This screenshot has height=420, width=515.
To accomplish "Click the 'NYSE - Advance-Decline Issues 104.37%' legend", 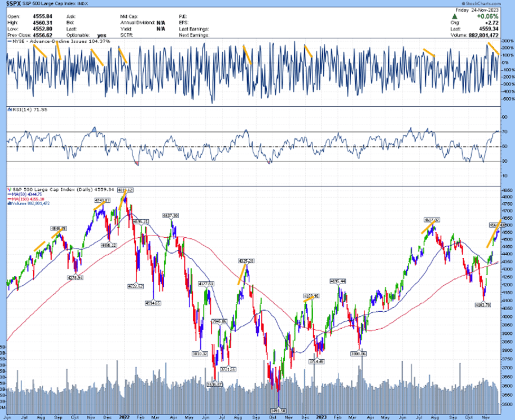I will [59, 41].
